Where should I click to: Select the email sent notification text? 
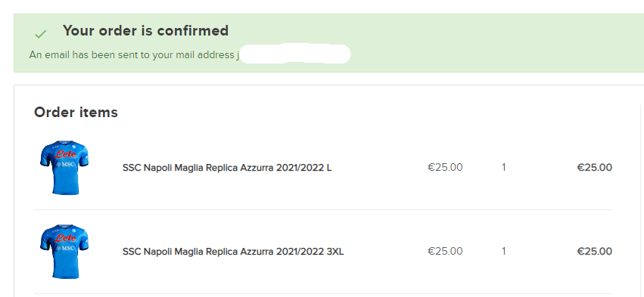134,54
